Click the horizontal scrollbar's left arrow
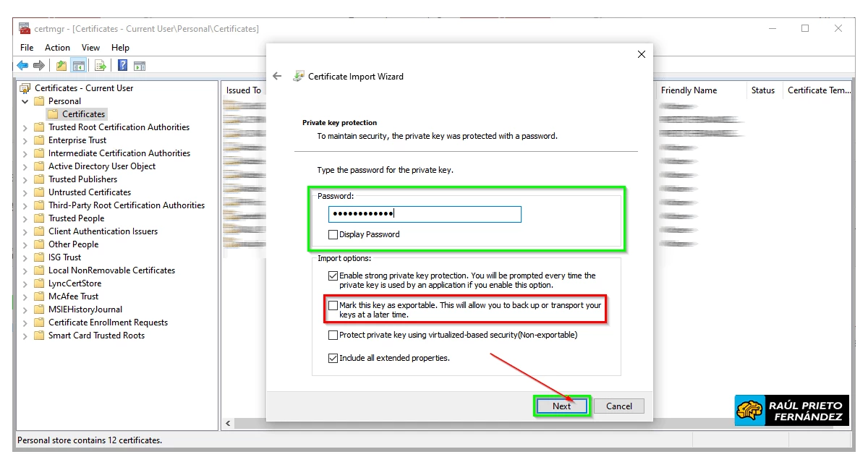Viewport: 868px width, 470px height. (229, 423)
